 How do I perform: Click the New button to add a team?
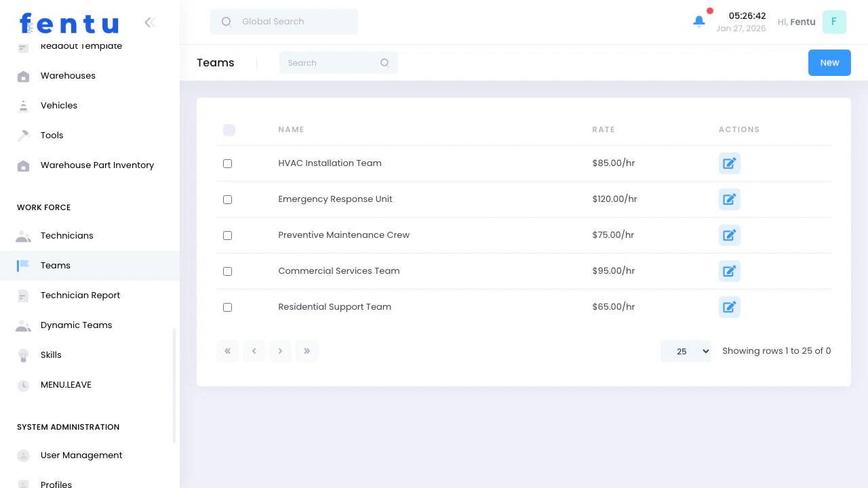pyautogui.click(x=829, y=62)
